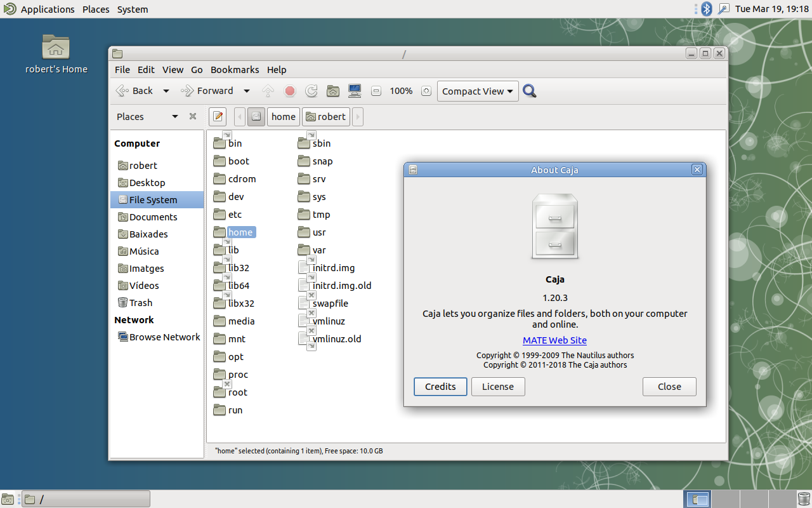Screen dimensions: 812x508
Task: Go Back using the toolbar button
Action: pyautogui.click(x=134, y=91)
